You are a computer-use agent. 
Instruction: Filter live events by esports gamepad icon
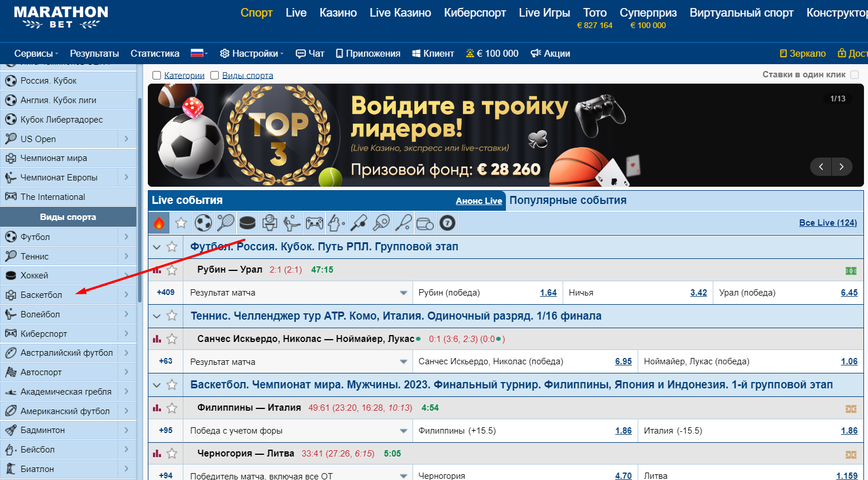[314, 223]
